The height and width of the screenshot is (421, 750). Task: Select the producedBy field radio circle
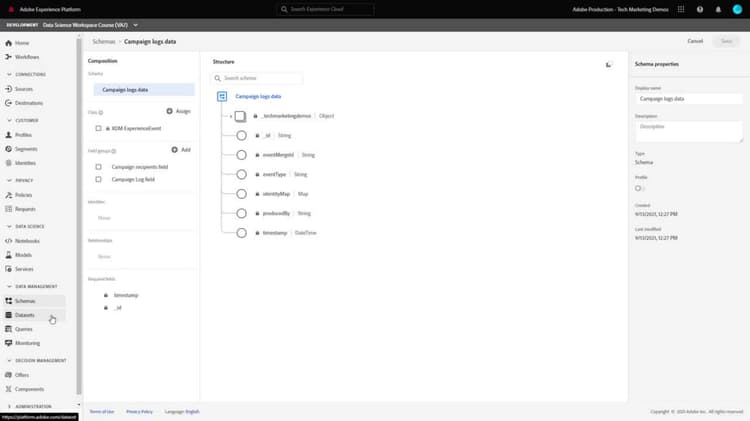click(x=242, y=213)
